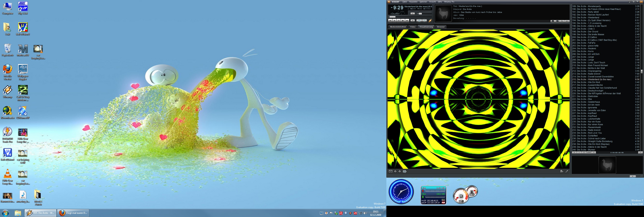Image resolution: width=644 pixels, height=217 pixels.
Task: Click the album art llama thumbnail
Action: click(444, 13)
